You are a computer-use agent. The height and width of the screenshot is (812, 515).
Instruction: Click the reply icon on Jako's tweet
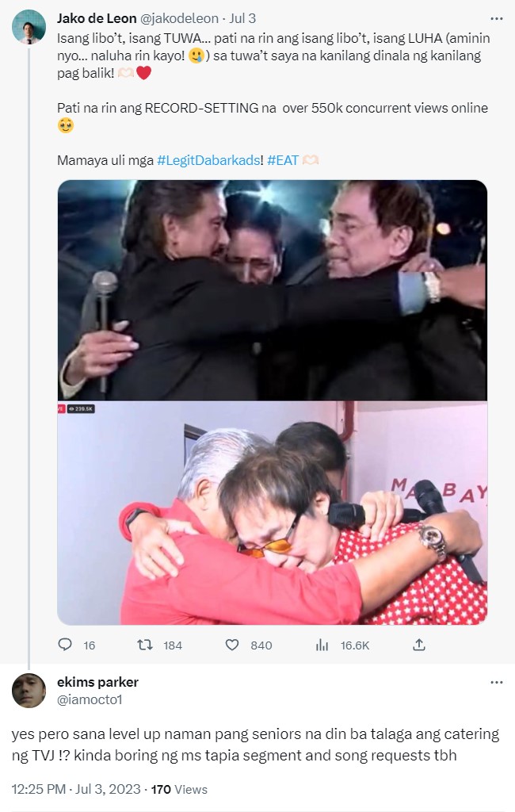point(66,645)
